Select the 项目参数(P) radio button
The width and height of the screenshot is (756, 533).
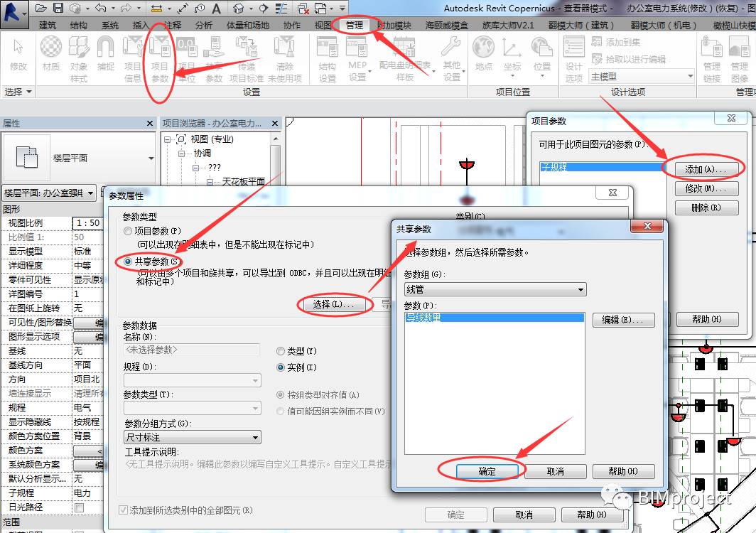(128, 231)
